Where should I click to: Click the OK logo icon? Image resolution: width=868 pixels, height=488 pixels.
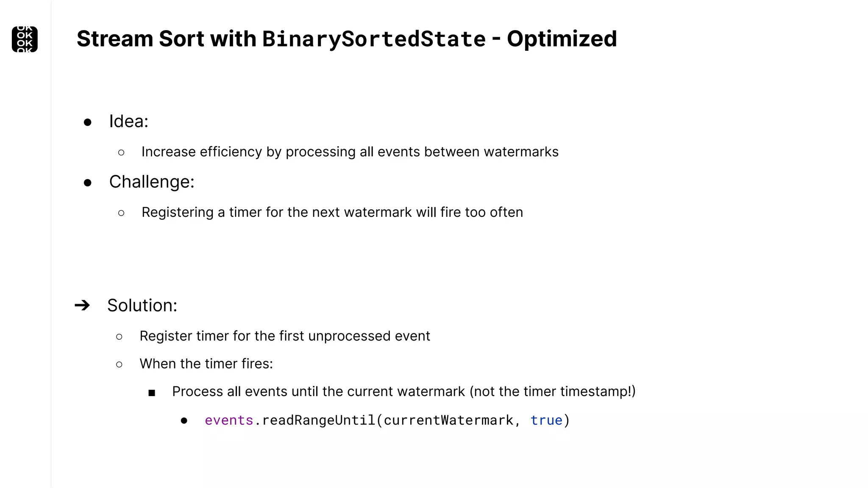pos(25,39)
